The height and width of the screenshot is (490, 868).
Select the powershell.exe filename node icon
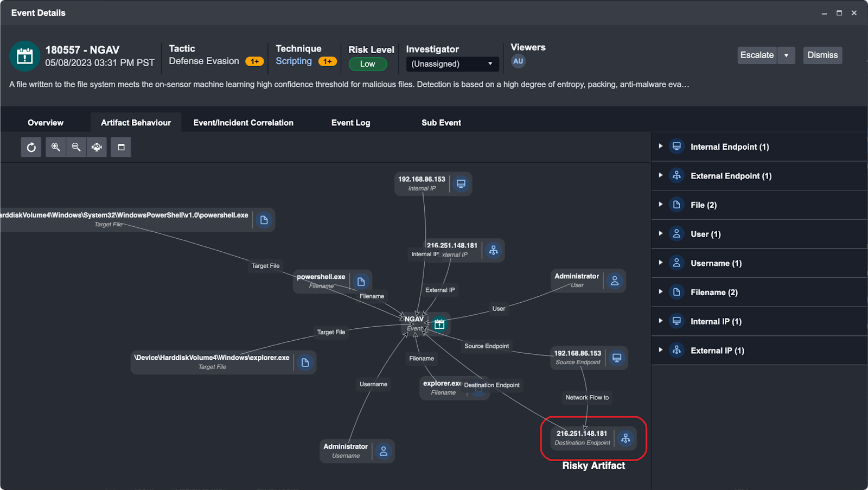(x=361, y=282)
